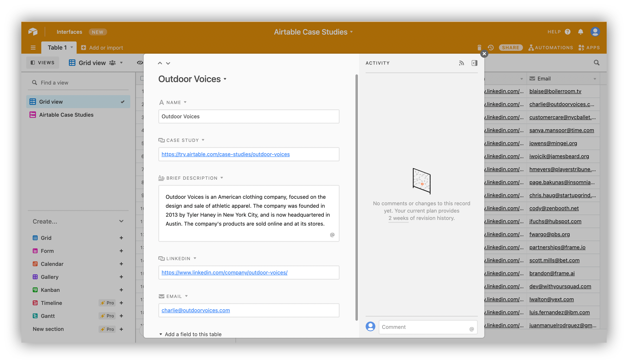Collapse the activity panel icon
628x364 pixels.
click(475, 63)
